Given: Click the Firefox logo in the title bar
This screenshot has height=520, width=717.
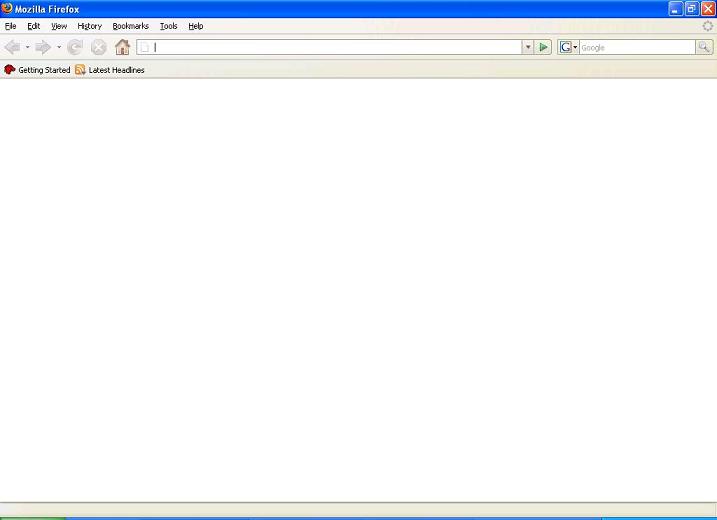Looking at the screenshot, I should click(7, 8).
